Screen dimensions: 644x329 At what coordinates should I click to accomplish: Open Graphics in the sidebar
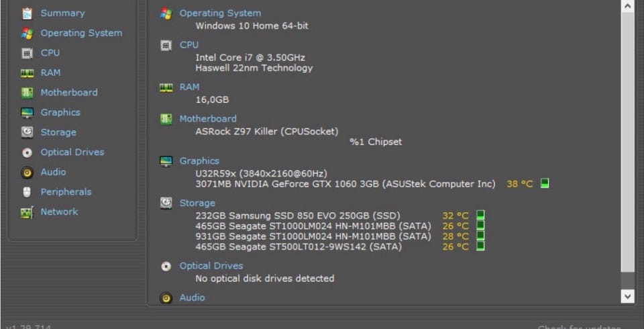[60, 112]
